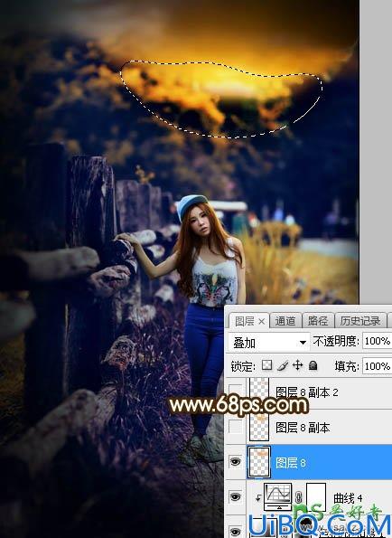Select the 曲线 4 layer mask thumbnail
392x538 pixels.
pyautogui.click(x=315, y=496)
